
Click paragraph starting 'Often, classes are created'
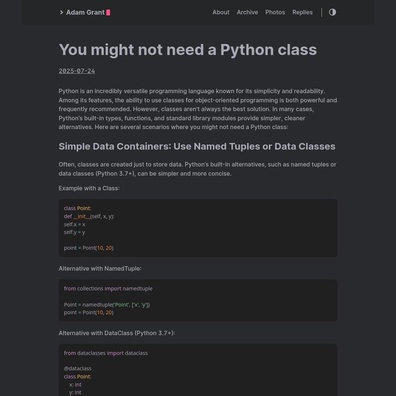197,169
